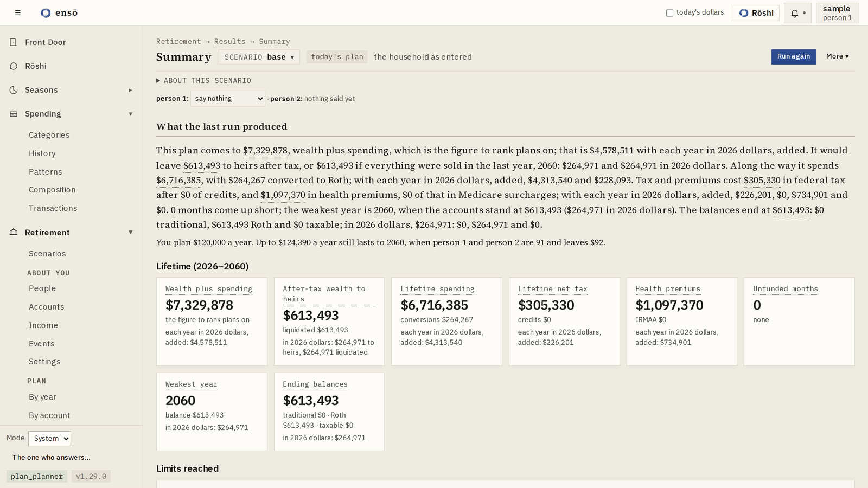The image size is (868, 488).
Task: Click the ensō logo icon
Action: (x=46, y=13)
